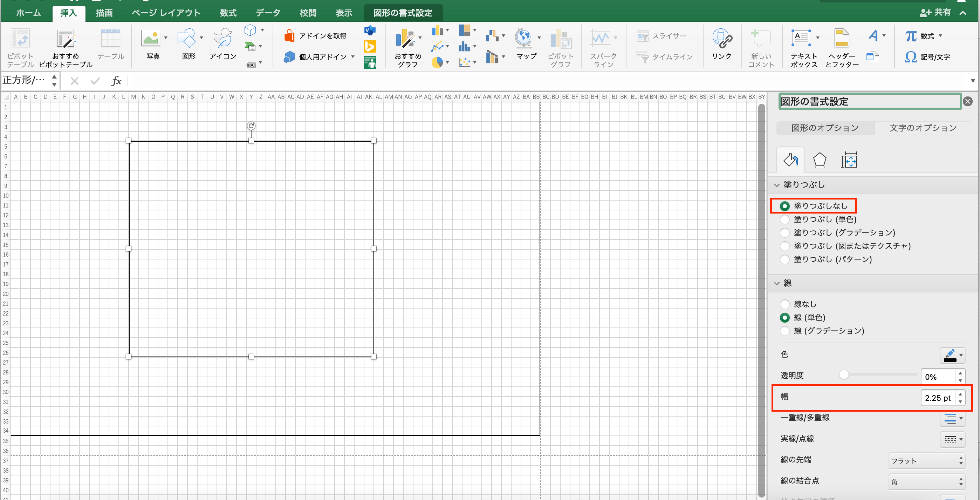Open the Review (校閲) tab
The width and height of the screenshot is (980, 500).
tap(308, 13)
